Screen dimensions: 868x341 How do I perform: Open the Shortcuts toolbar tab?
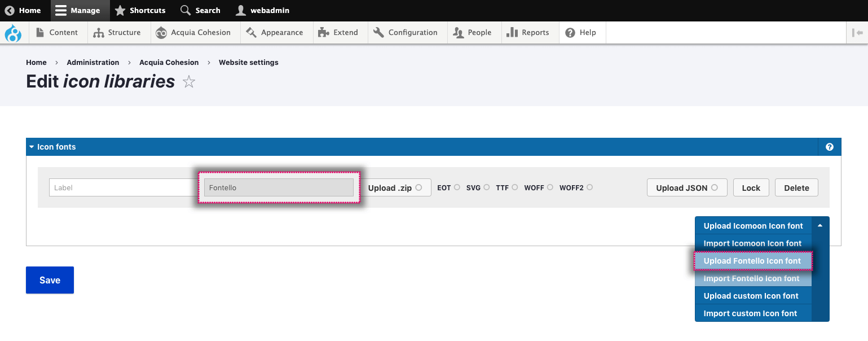(x=140, y=10)
